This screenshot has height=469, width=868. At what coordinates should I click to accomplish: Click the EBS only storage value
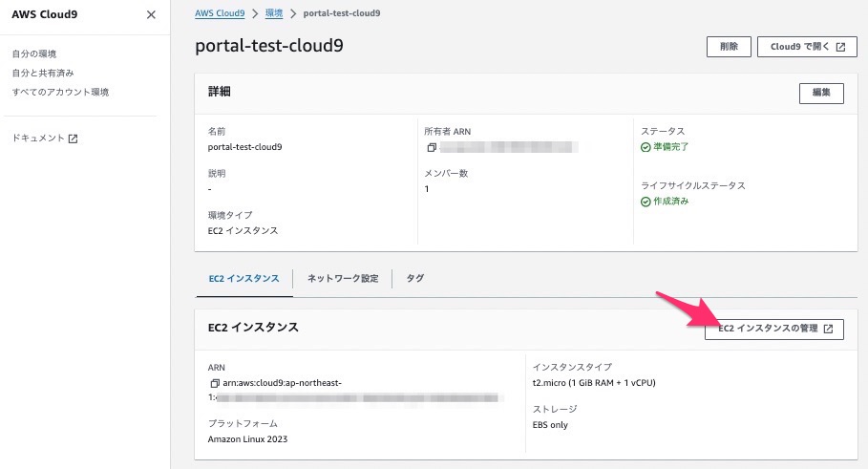point(550,425)
